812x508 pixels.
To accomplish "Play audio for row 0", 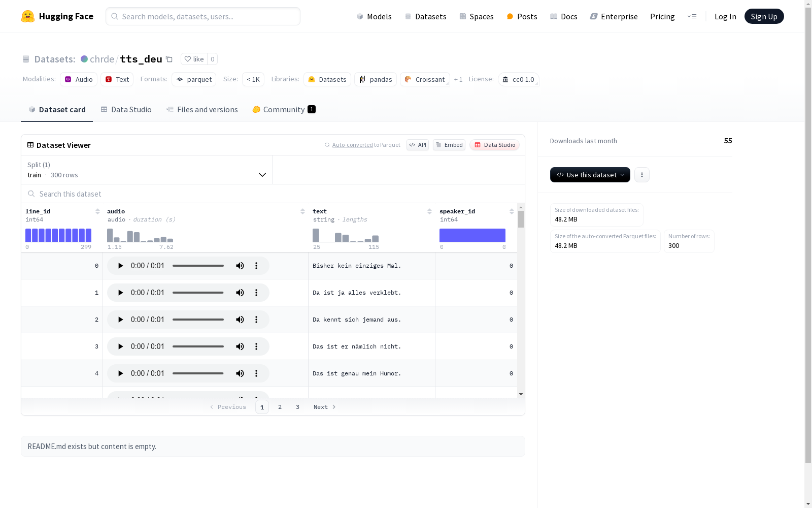I will (x=120, y=266).
